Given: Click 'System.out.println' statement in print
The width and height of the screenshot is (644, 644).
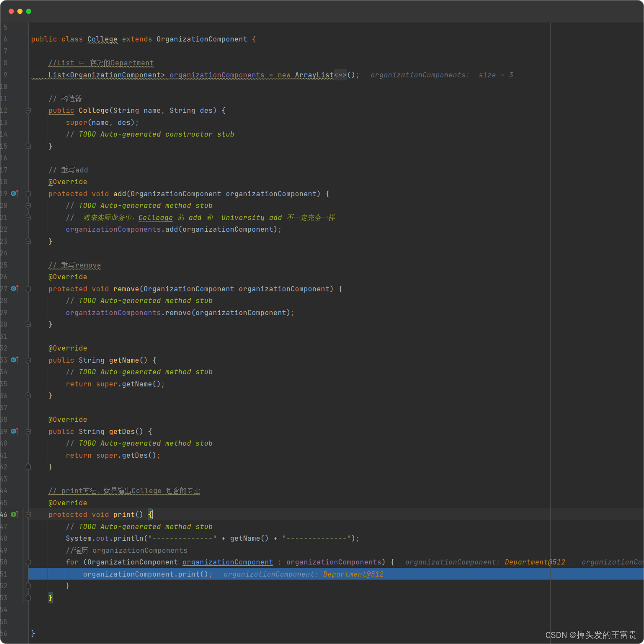Looking at the screenshot, I should point(213,538).
